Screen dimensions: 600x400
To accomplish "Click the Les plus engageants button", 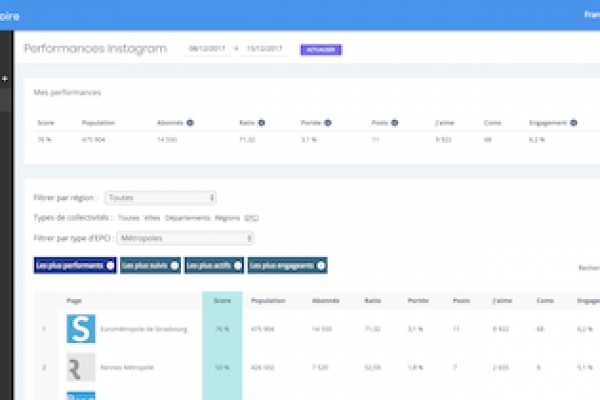I will point(287,266).
